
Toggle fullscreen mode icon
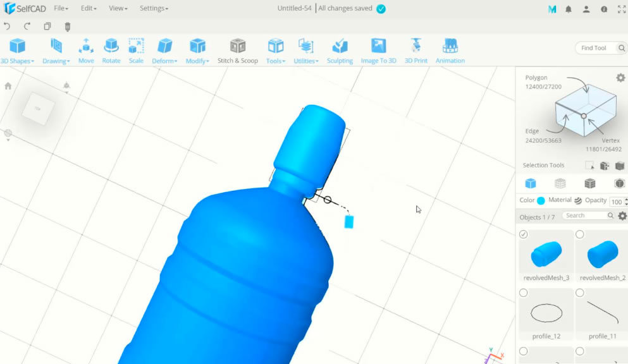pos(622,9)
